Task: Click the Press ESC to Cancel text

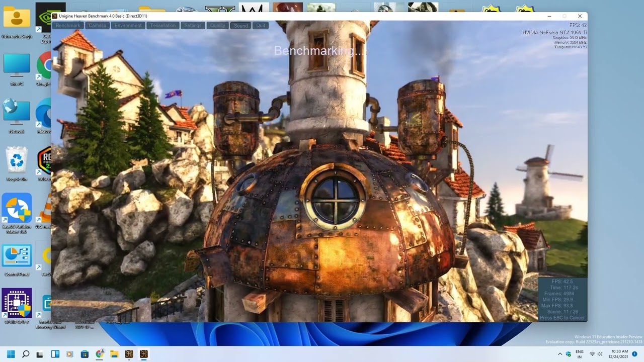Action: pyautogui.click(x=562, y=318)
